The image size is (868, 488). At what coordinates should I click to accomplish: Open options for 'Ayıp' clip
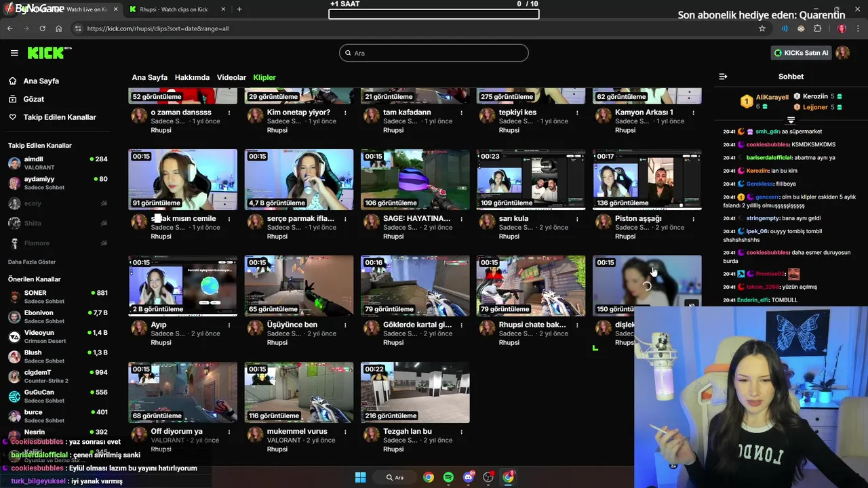(x=229, y=325)
